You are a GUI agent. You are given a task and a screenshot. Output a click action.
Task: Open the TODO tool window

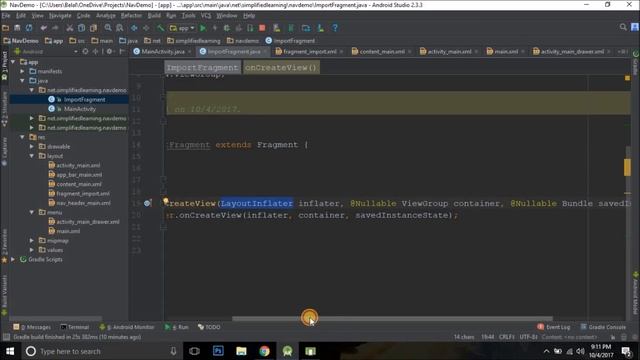click(x=209, y=327)
